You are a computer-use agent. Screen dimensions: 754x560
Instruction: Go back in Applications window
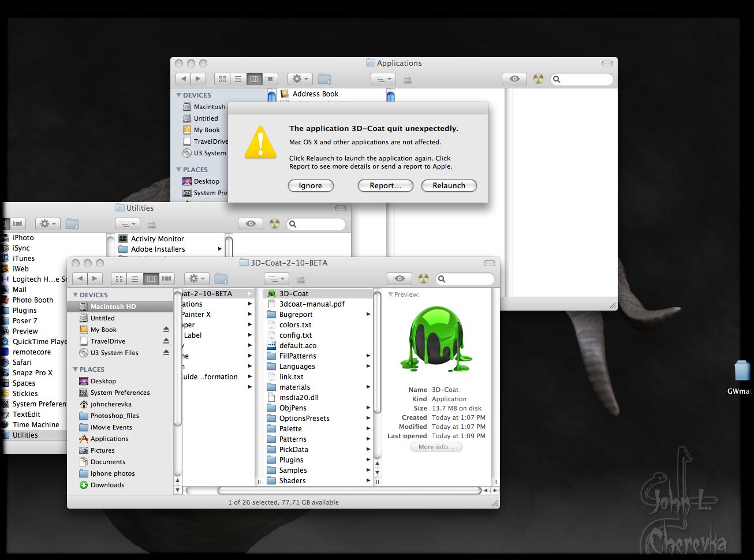(184, 79)
